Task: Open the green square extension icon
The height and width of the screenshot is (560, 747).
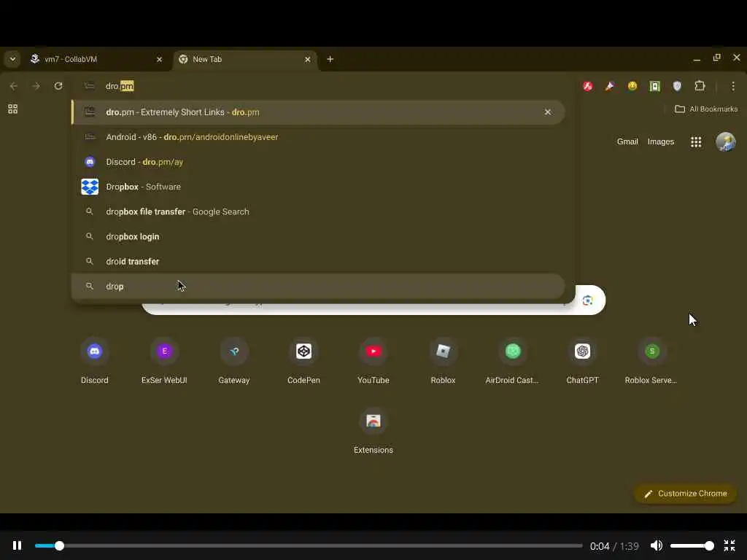Action: pos(654,86)
